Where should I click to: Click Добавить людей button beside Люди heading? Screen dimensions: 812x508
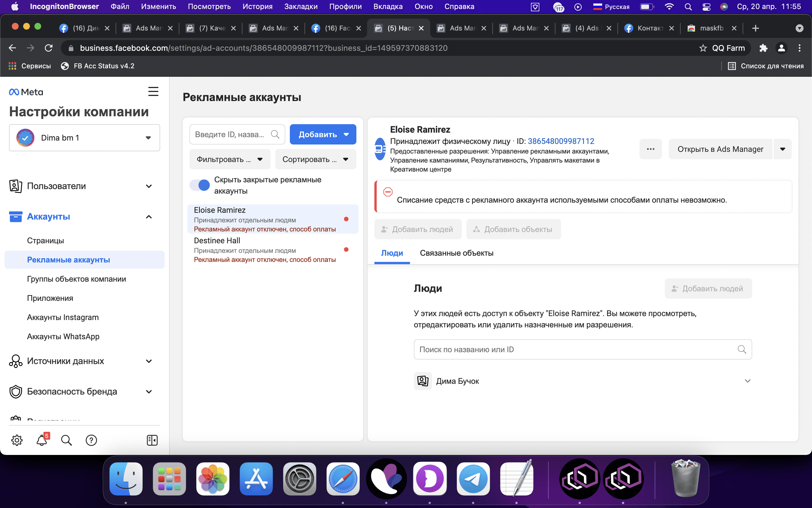[x=708, y=288]
